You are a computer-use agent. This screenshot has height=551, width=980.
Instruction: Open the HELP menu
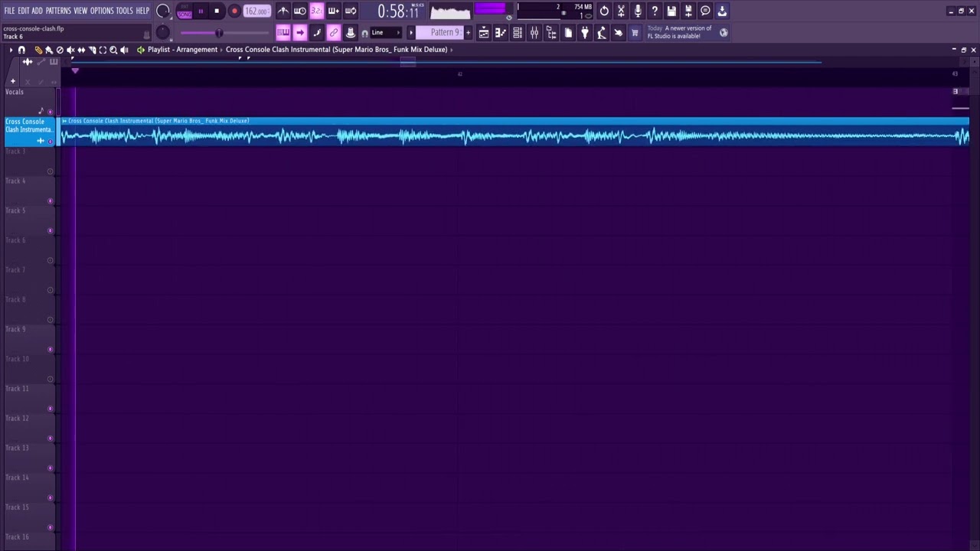pos(142,11)
